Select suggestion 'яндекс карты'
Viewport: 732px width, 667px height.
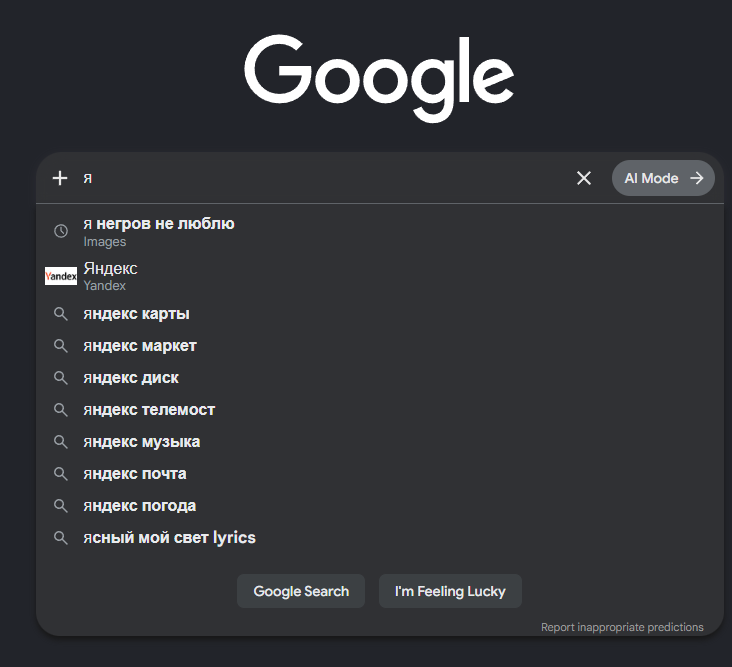click(x=380, y=314)
